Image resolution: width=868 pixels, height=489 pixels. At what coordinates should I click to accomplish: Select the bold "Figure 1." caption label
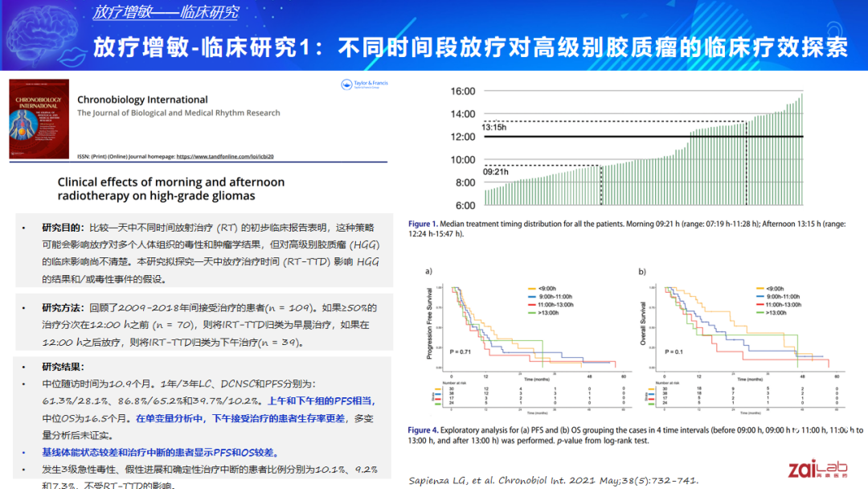(x=423, y=224)
